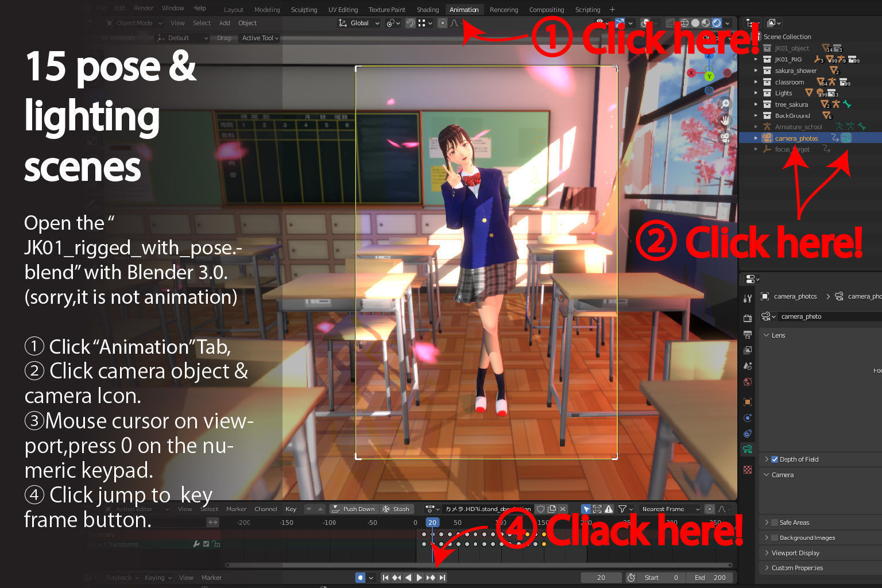
Task: Duplicate the action with the new copy icon
Action: tap(552, 509)
